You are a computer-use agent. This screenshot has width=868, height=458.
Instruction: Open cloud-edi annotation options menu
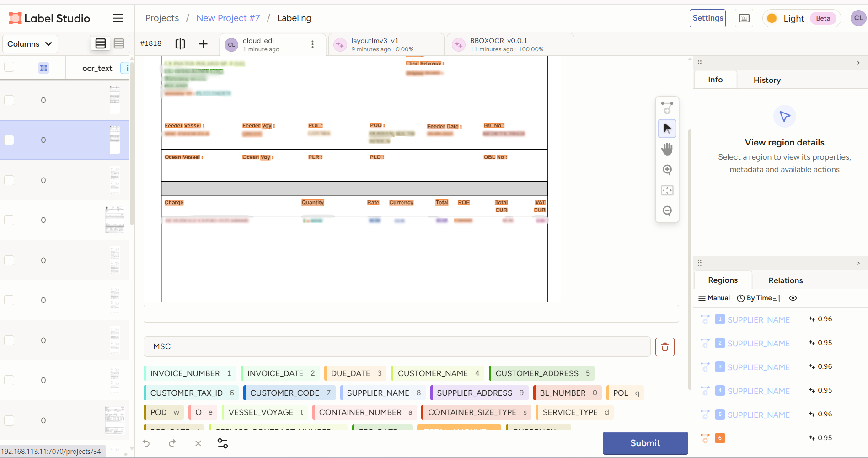[x=312, y=44]
